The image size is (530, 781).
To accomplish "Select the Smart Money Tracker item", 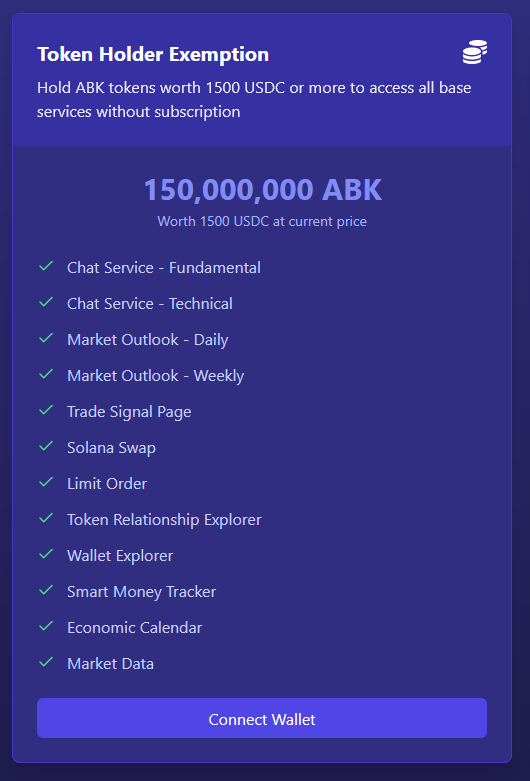I will click(141, 592).
